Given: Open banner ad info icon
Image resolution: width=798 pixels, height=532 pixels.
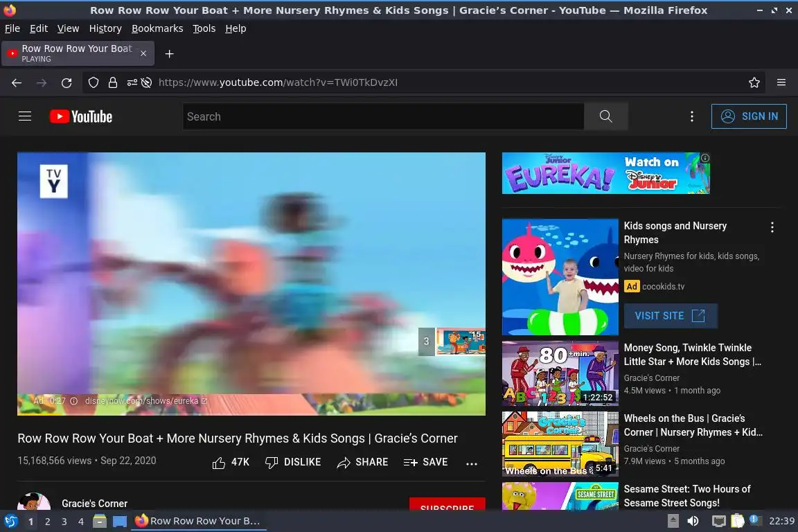Looking at the screenshot, I should pos(705,158).
